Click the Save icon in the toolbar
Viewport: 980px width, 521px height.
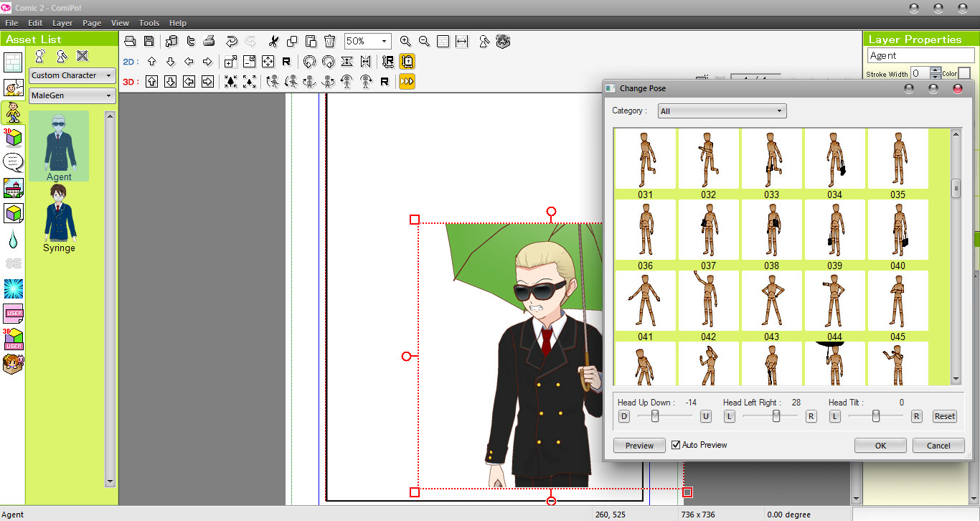[149, 41]
